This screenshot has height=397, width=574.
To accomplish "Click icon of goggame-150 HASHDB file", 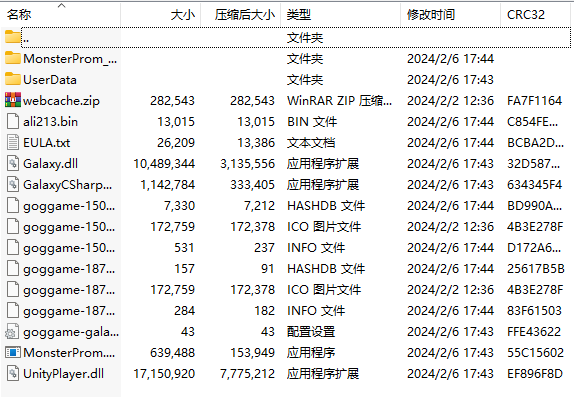I will click(x=12, y=205).
